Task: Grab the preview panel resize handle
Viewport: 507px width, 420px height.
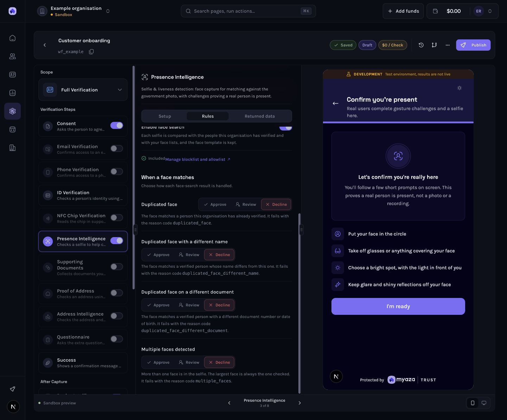Action: click(301, 230)
